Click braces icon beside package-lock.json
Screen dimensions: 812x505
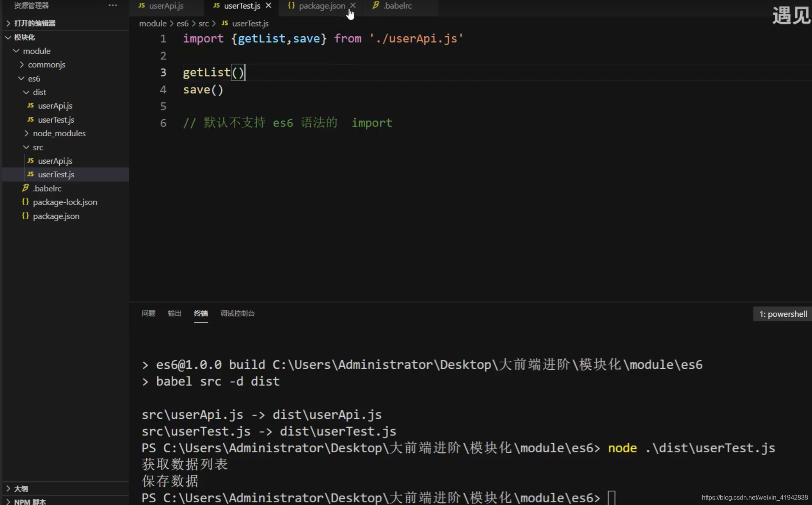click(x=25, y=202)
